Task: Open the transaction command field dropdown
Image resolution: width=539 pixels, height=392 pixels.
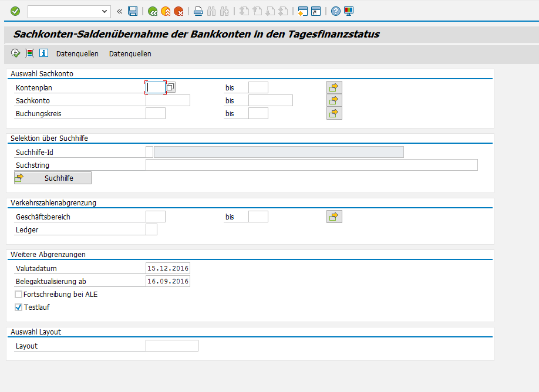Action: (105, 11)
